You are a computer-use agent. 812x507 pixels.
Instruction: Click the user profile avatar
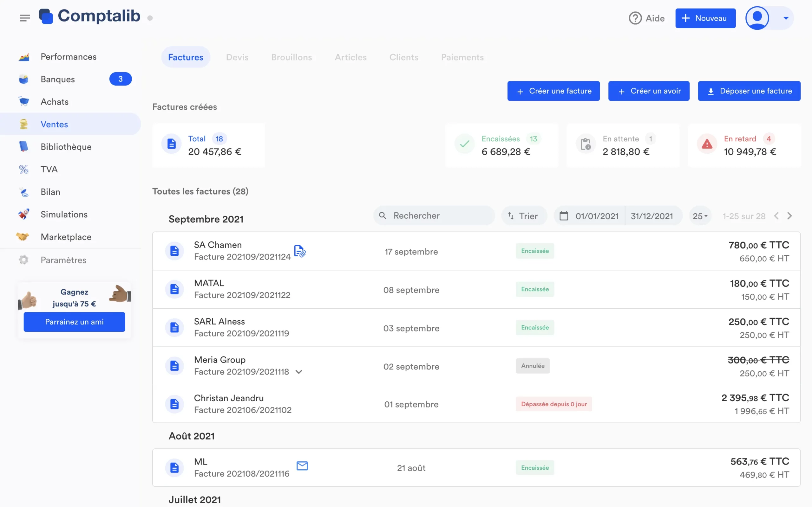[x=757, y=18]
